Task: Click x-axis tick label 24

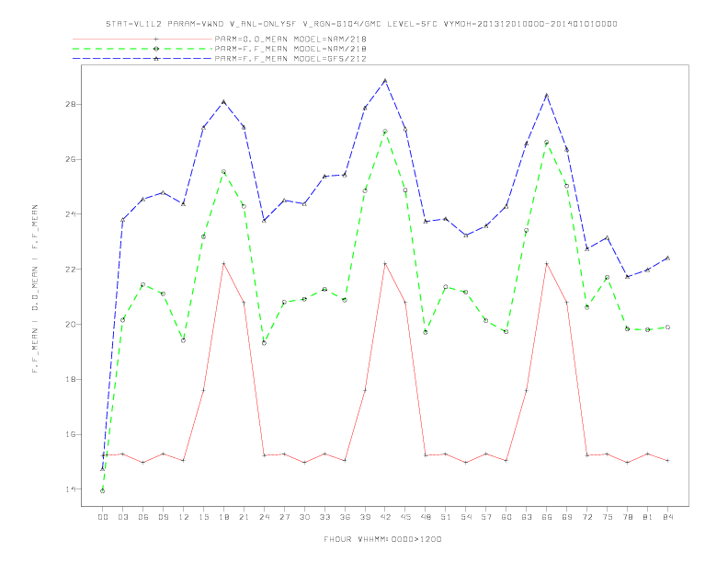Action: coord(264,517)
